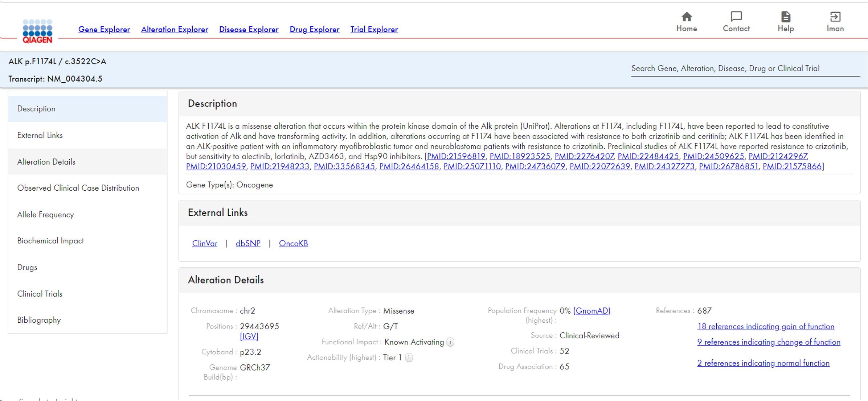Show Actionability Tier 1 info icon
This screenshot has height=401, width=868.
pos(409,357)
